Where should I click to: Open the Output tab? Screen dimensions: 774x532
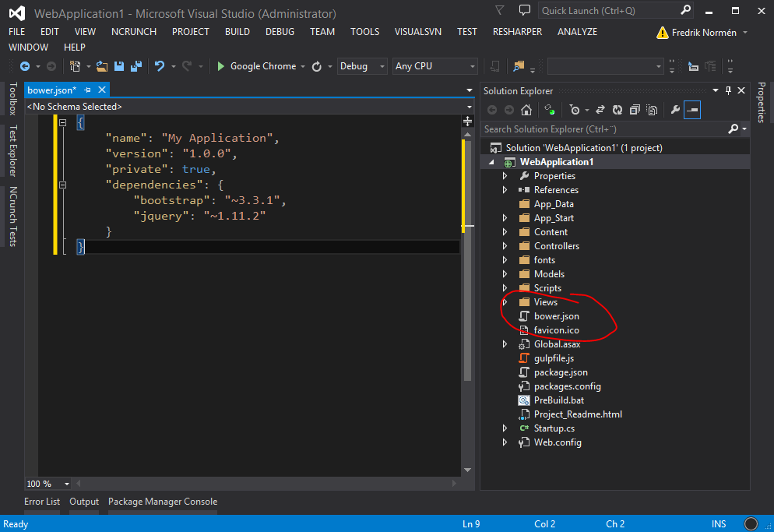point(84,502)
